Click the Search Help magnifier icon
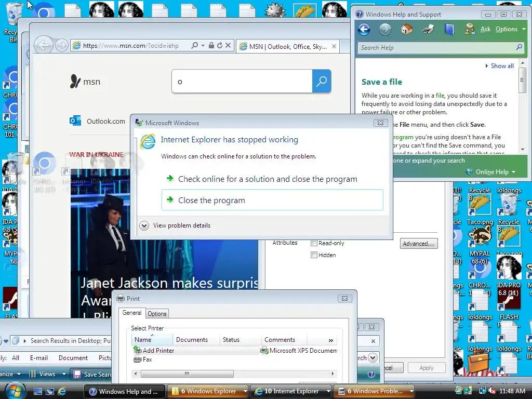 pos(519,47)
